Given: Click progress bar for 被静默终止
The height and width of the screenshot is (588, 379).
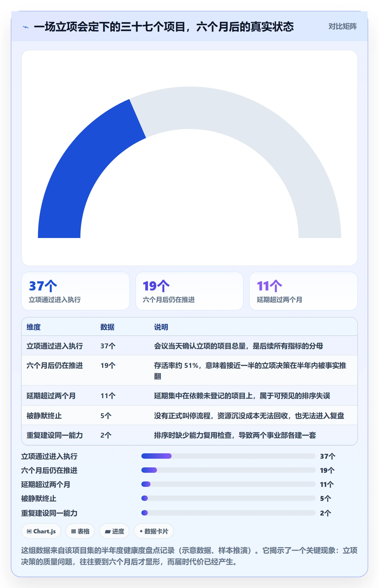Looking at the screenshot, I should 228,498.
